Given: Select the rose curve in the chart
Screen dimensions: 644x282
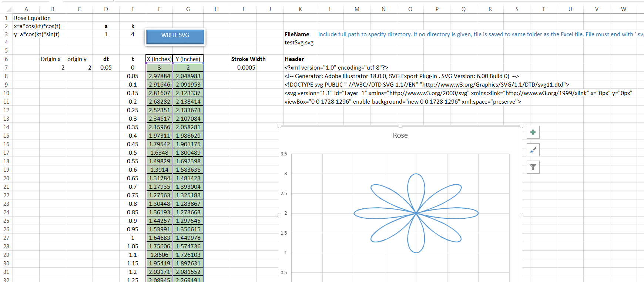Looking at the screenshot, I should (416, 213).
